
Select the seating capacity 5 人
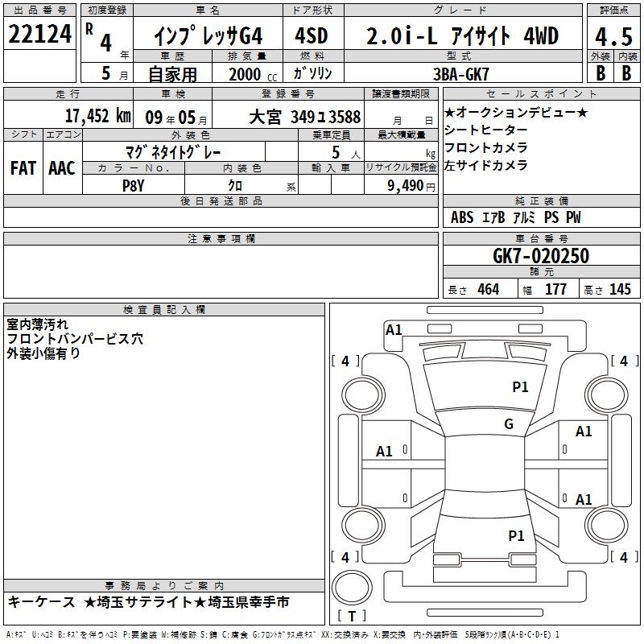tap(346, 153)
